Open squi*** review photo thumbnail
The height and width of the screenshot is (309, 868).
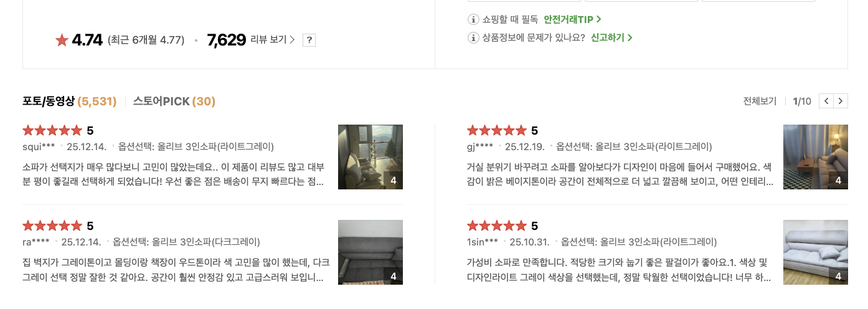pyautogui.click(x=370, y=157)
